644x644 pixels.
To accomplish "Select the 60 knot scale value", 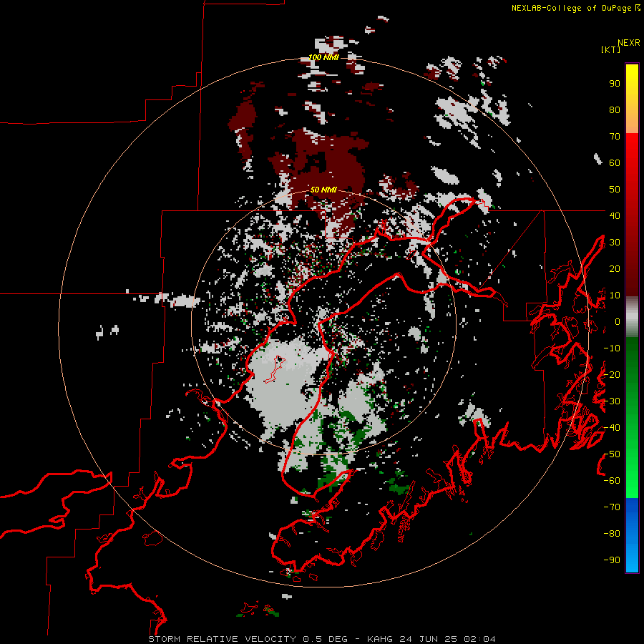I will [615, 162].
